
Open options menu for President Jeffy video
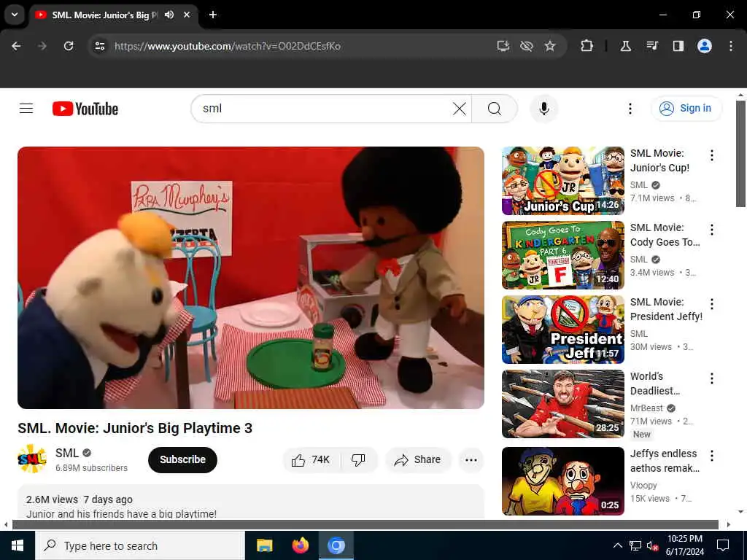coord(712,304)
